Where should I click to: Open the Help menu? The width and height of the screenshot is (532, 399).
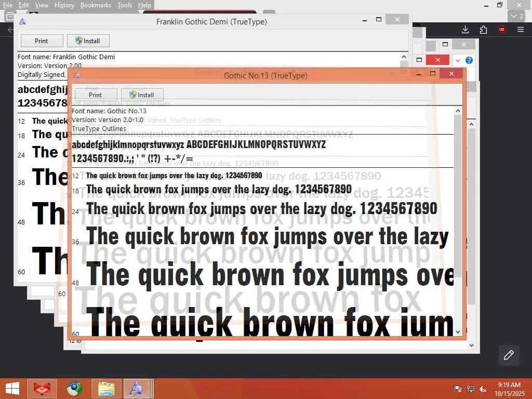pos(144,5)
